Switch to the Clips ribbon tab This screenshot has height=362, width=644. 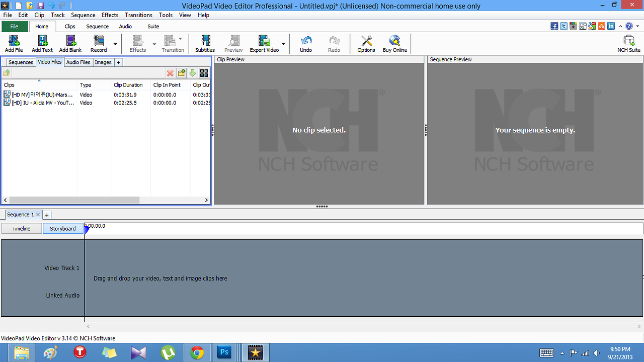click(x=70, y=26)
